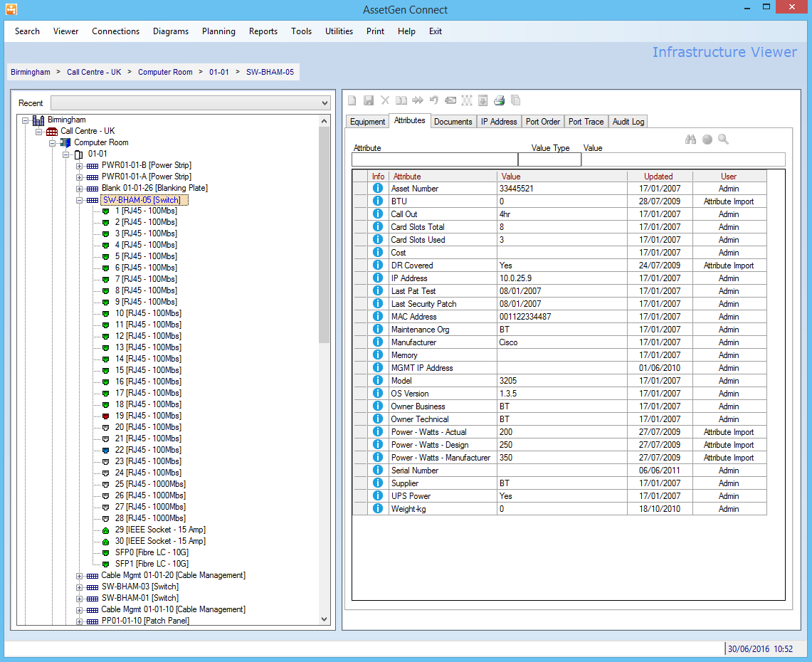Click the Print icon in the record toolbar
Image resolution: width=812 pixels, height=662 pixels.
(x=500, y=100)
